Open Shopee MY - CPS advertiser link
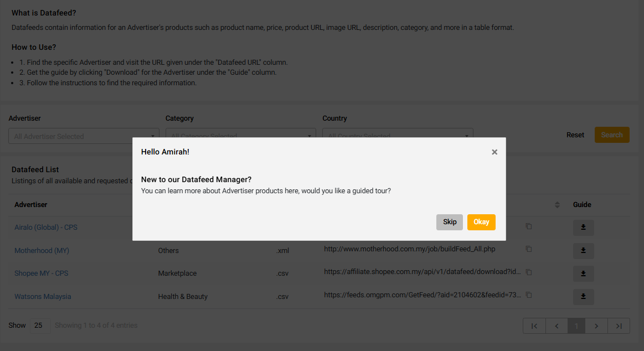The image size is (644, 351). click(x=42, y=273)
